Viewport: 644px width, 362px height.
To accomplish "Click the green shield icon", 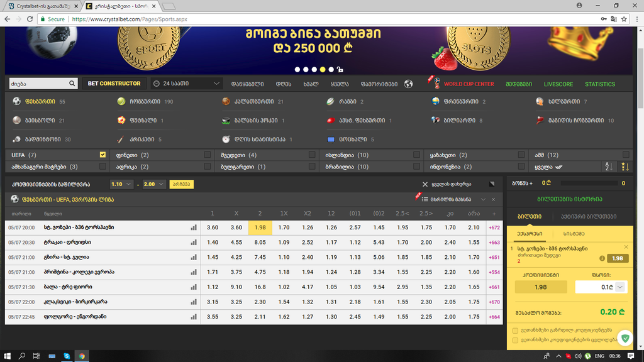I will coord(625,338).
